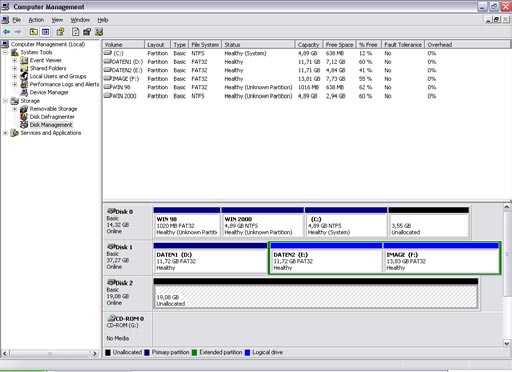Toggle the Show/Hide Console Tree icon

[x=46, y=32]
